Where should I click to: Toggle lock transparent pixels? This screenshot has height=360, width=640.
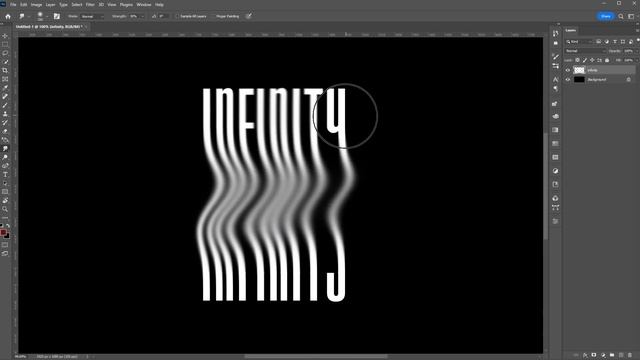[x=577, y=60]
